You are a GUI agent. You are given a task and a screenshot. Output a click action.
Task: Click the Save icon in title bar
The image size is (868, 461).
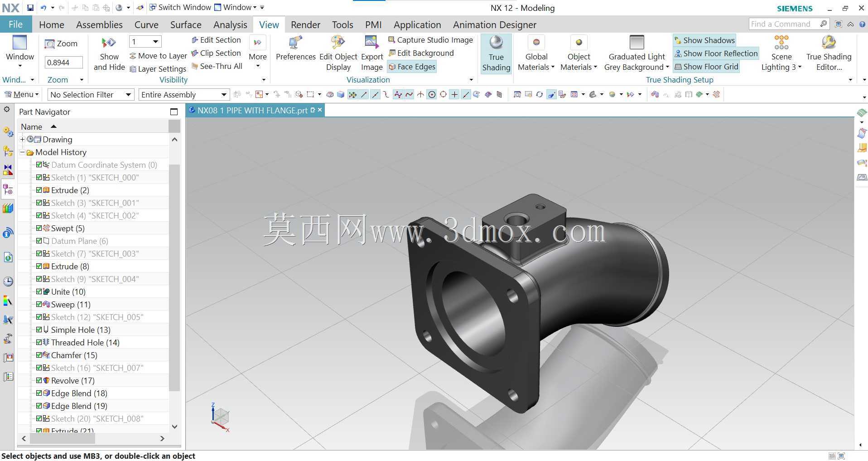coord(30,8)
